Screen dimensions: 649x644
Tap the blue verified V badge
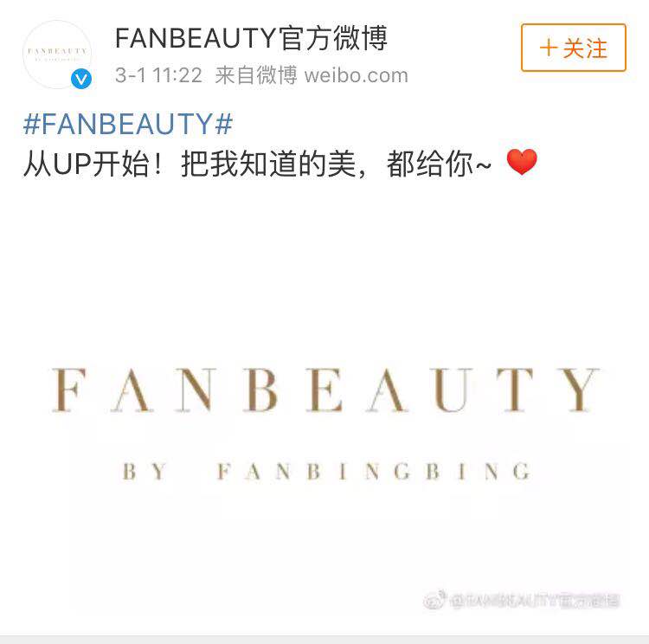(81, 78)
